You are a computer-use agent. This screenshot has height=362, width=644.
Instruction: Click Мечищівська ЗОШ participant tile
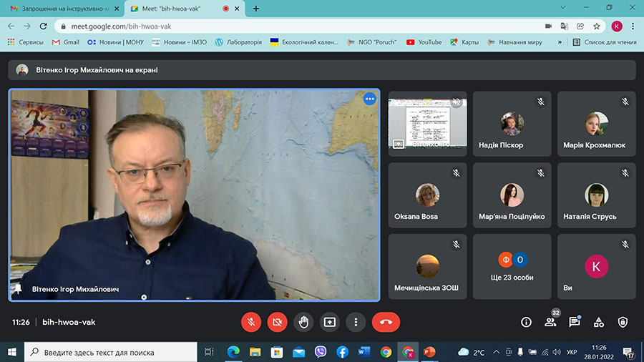428,267
